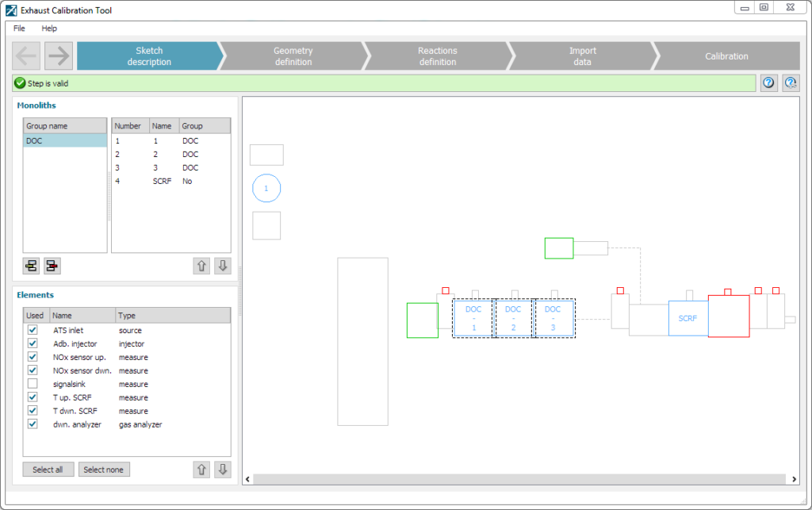Open the help question mark icon

coord(768,82)
